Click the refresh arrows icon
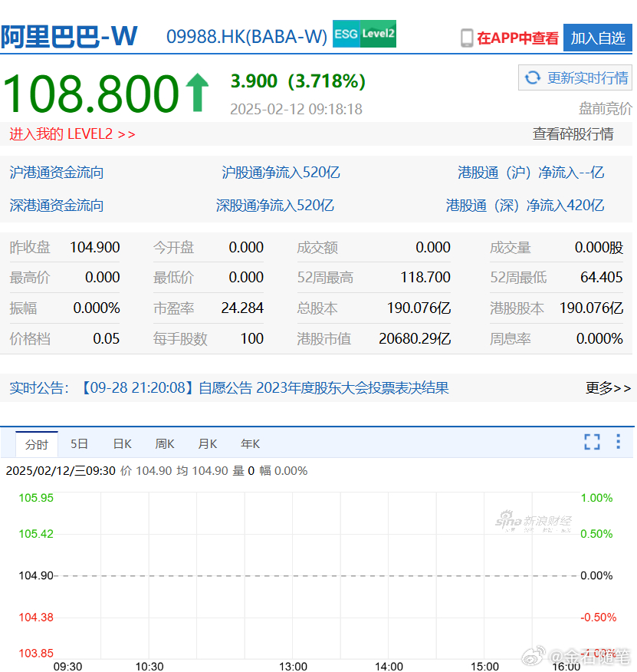This screenshot has height=672, width=637. [x=533, y=77]
